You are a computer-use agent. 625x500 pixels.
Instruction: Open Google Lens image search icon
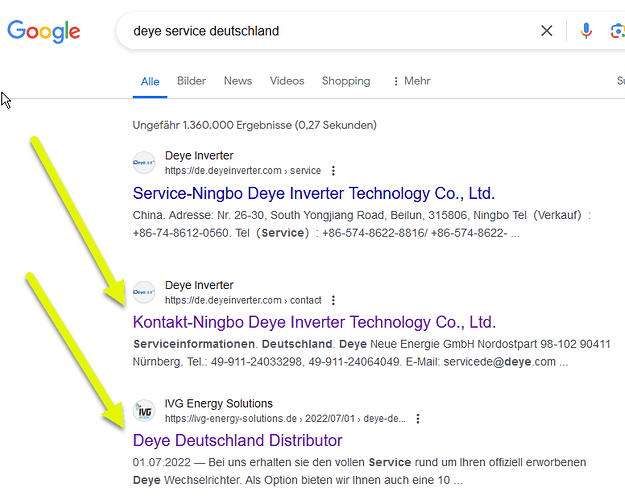point(617,31)
